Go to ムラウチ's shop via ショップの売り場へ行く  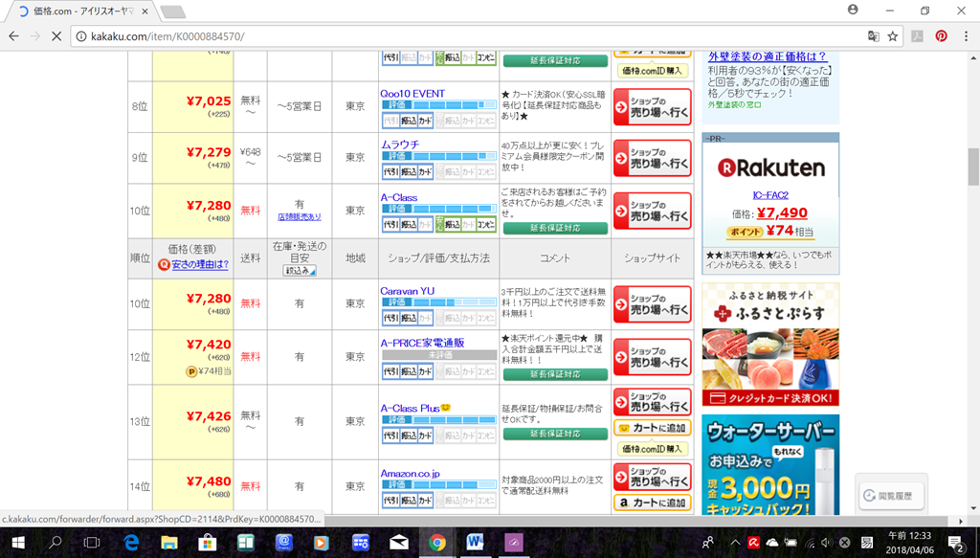coord(653,158)
